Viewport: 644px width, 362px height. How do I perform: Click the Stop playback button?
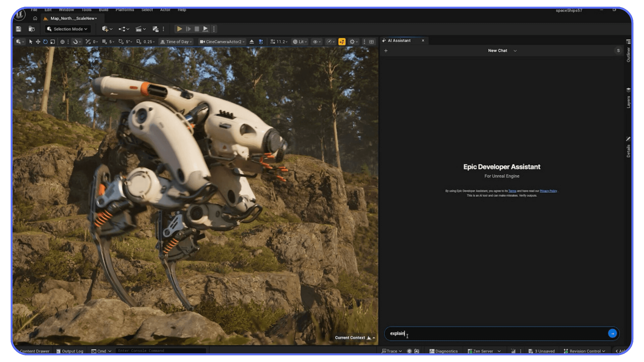197,29
